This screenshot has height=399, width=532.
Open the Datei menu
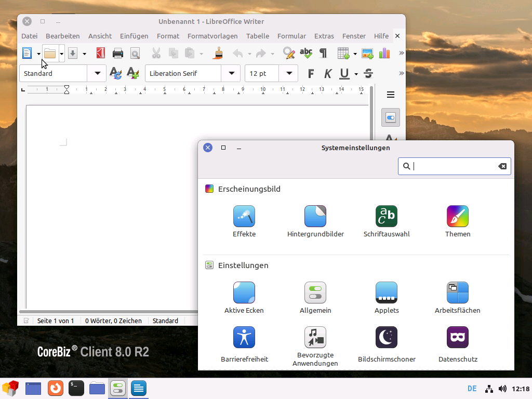pyautogui.click(x=30, y=36)
